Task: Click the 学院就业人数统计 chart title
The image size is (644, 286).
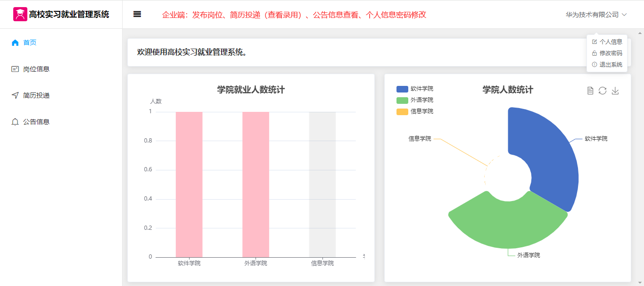Action: click(x=251, y=90)
